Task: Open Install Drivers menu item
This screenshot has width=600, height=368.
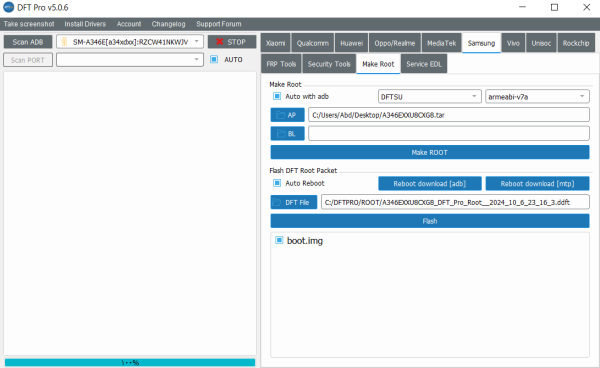Action: (85, 24)
